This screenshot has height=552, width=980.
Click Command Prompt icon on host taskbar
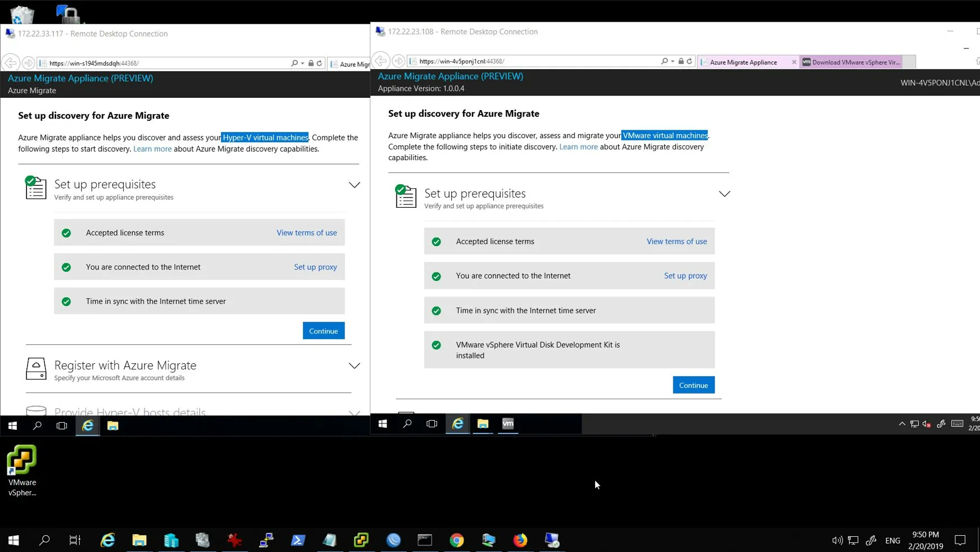click(x=425, y=540)
